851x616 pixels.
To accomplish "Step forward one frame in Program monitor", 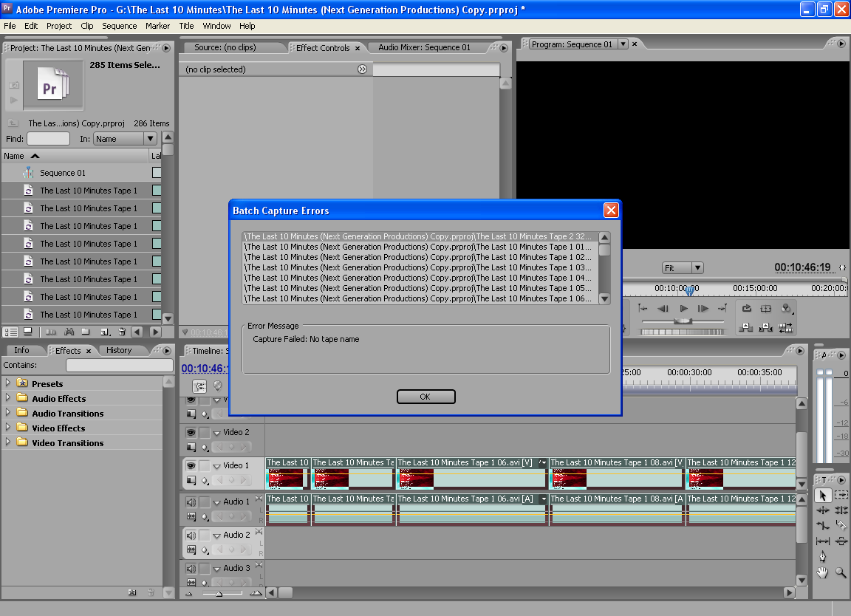I will (x=703, y=308).
